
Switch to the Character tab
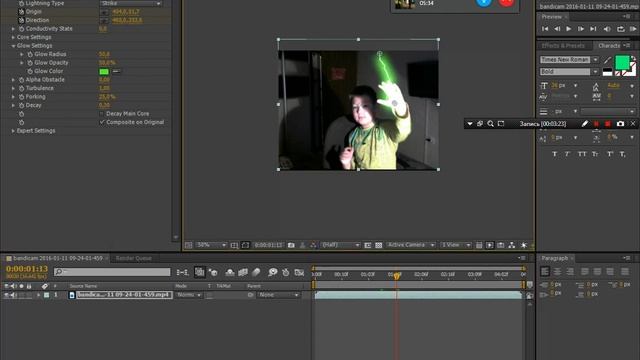pos(609,46)
